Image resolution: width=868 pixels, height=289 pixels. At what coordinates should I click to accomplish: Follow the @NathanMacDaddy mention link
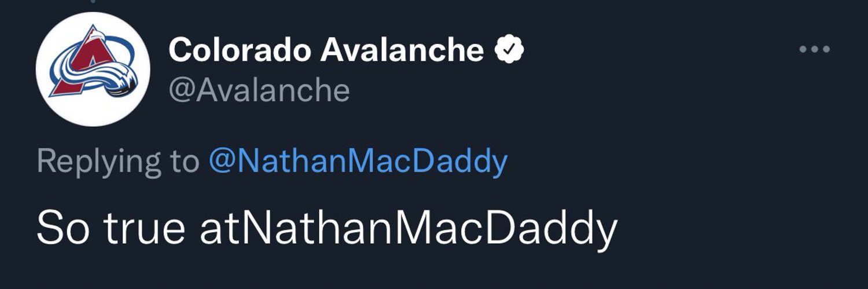pyautogui.click(x=358, y=163)
